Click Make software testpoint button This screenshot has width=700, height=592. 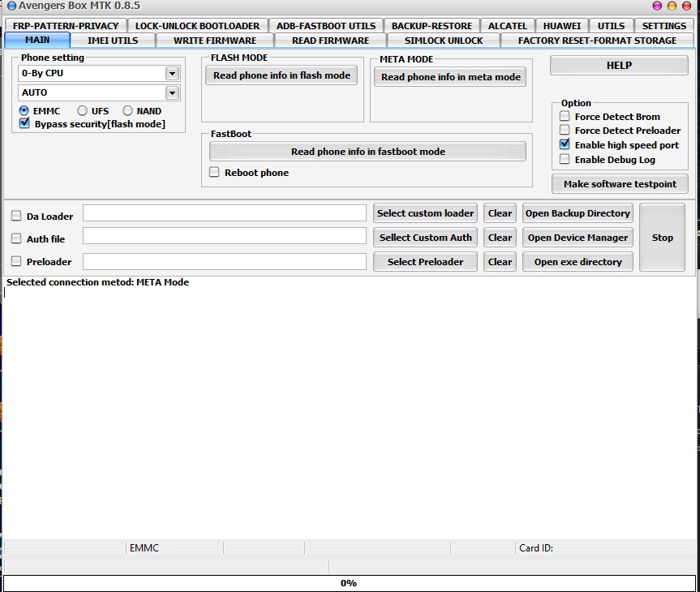tap(620, 184)
